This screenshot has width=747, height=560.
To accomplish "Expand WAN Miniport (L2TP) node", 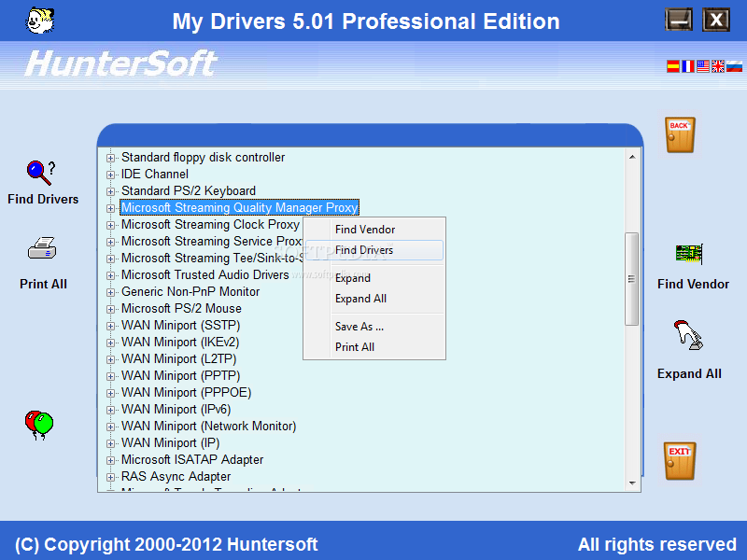I will tap(110, 359).
